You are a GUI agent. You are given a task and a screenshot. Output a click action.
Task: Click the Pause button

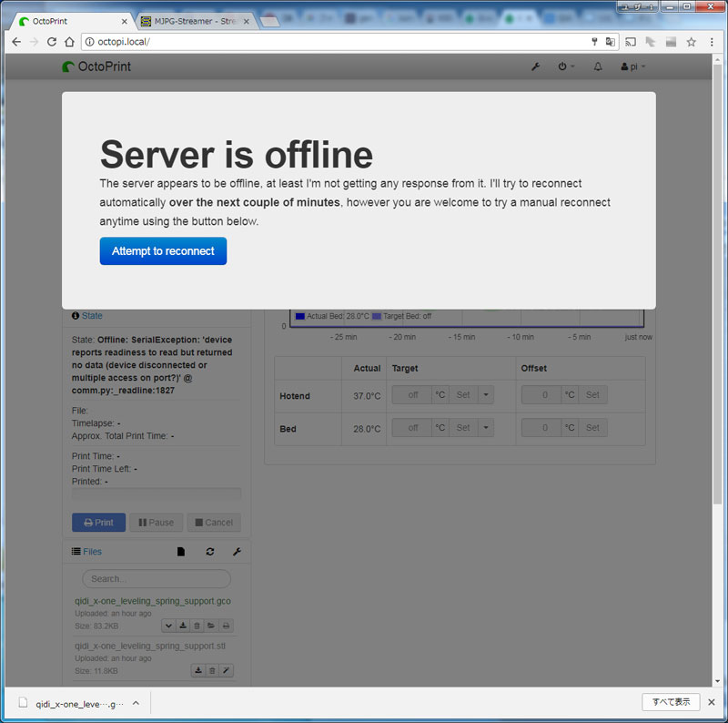tap(156, 523)
